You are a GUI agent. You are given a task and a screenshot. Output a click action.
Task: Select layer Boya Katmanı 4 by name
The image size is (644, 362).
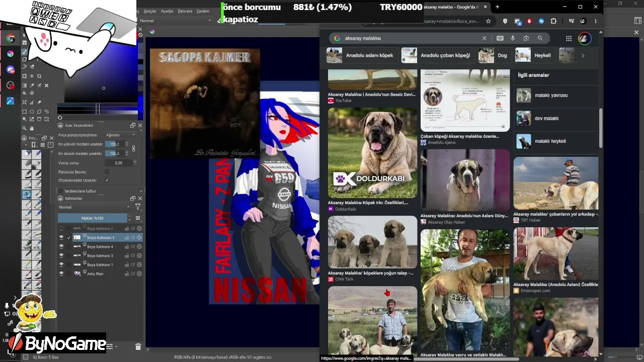coord(100,246)
